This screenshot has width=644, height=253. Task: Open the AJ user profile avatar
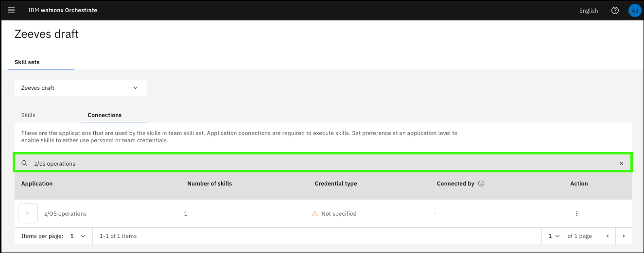pos(634,10)
